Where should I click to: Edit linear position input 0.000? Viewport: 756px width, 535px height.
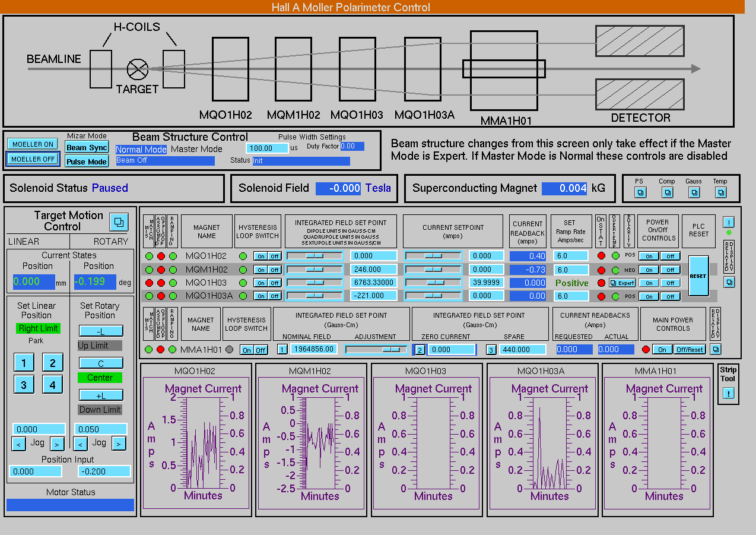36,471
